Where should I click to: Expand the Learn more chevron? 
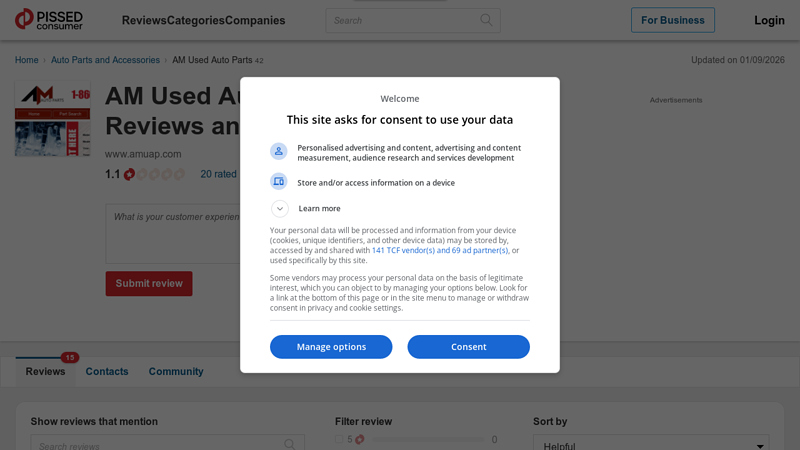pyautogui.click(x=280, y=208)
